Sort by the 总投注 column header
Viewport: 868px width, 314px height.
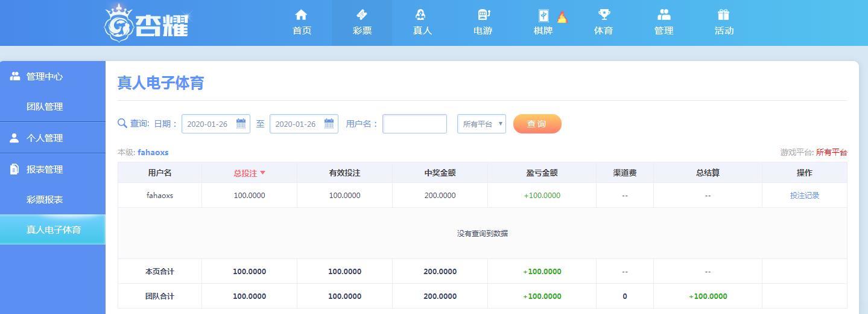pos(249,173)
